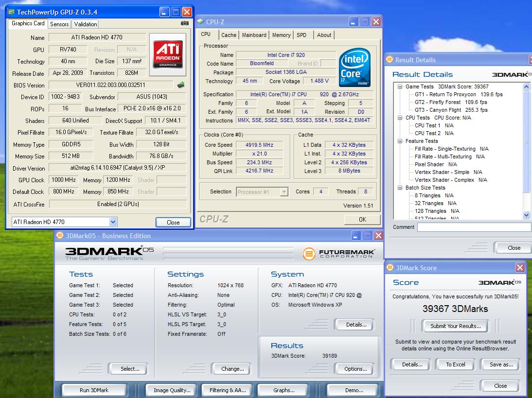Screen dimensions: 532x398
Task: Open the GPU selection dropdown in GPU-Z
Action: point(113,222)
